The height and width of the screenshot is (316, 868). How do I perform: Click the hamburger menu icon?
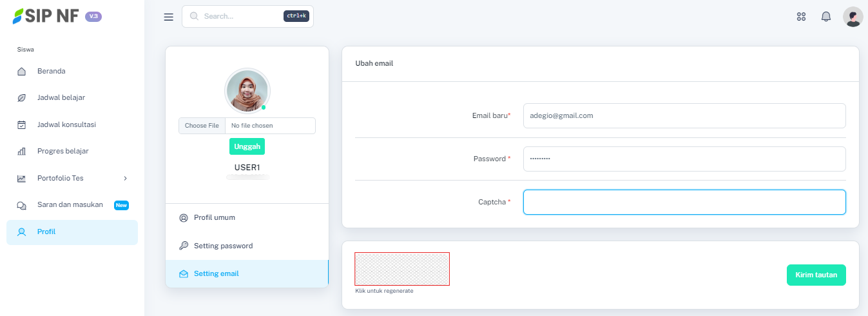click(169, 17)
